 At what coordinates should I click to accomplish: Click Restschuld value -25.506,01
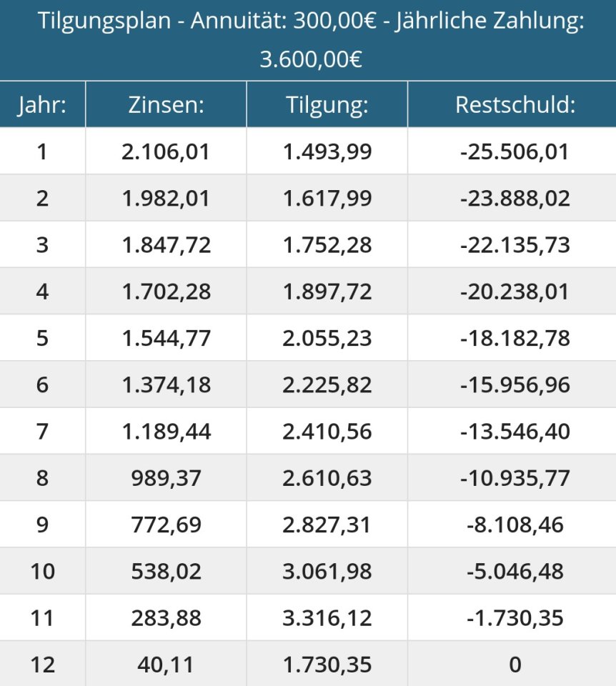[x=515, y=151]
